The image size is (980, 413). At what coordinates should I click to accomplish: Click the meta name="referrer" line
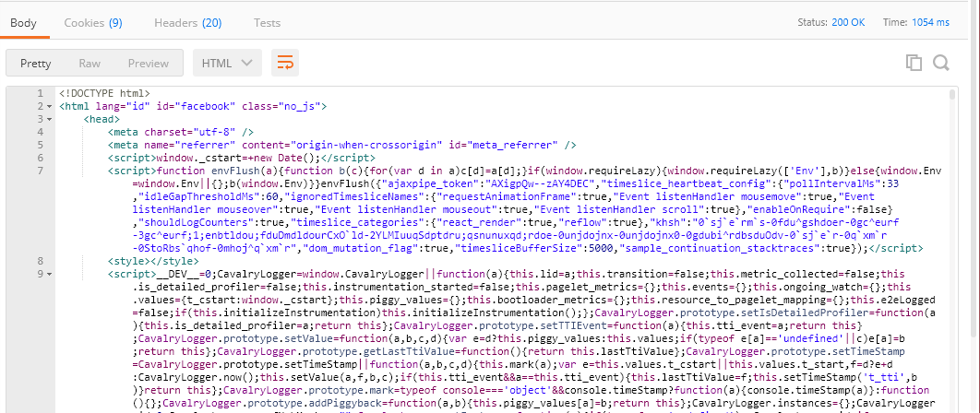341,145
